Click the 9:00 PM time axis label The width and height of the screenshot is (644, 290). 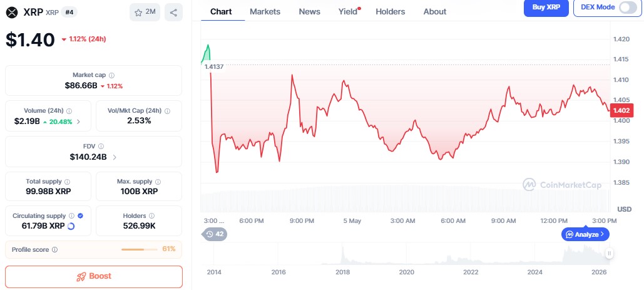coord(302,221)
